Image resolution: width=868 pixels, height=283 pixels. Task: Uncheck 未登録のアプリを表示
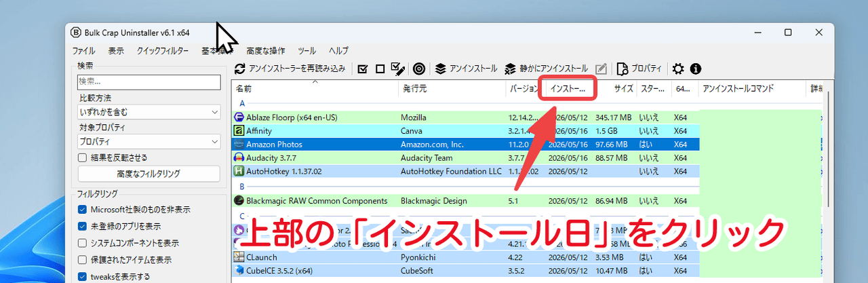point(83,226)
